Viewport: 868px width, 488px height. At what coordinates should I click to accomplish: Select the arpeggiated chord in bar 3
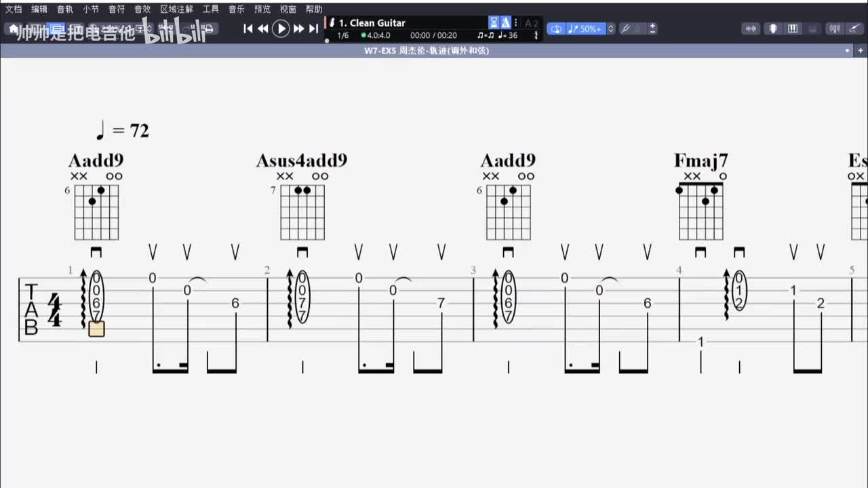pyautogui.click(x=508, y=297)
